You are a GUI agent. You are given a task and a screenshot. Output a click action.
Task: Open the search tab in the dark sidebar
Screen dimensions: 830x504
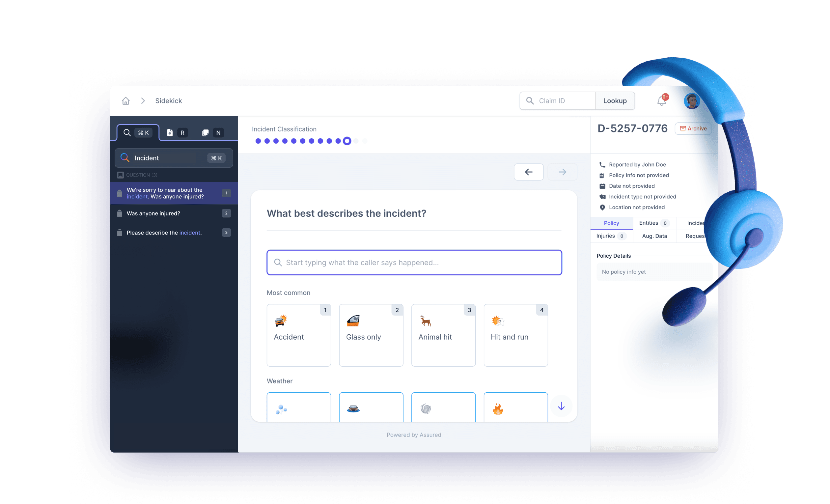[x=127, y=132]
